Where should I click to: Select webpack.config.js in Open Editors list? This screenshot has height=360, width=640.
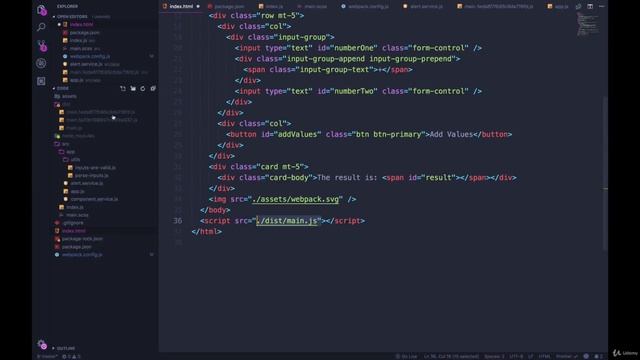click(x=89, y=56)
